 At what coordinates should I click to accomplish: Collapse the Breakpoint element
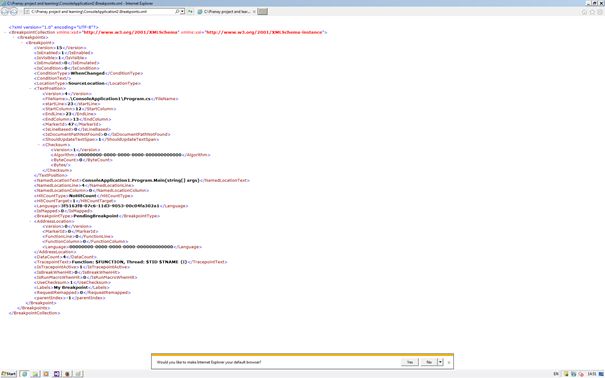22,42
